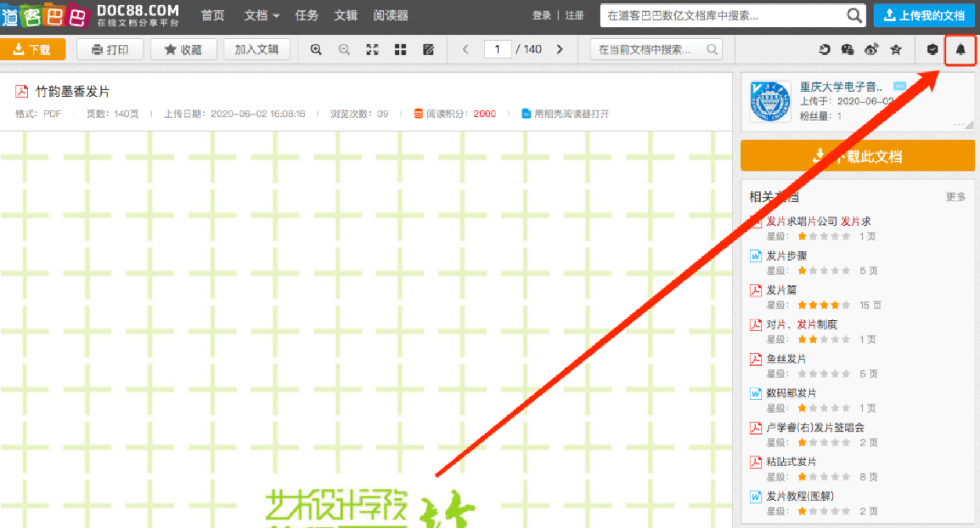
Task: Click the 上传我的文档 button
Action: tap(924, 16)
